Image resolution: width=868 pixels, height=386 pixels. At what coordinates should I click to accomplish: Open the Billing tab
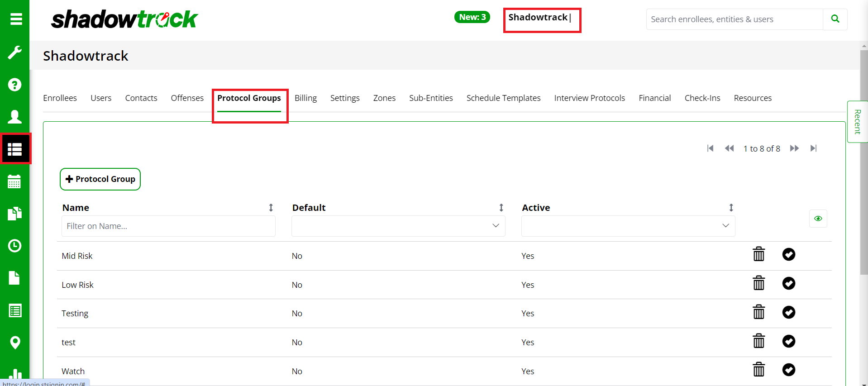click(x=305, y=98)
